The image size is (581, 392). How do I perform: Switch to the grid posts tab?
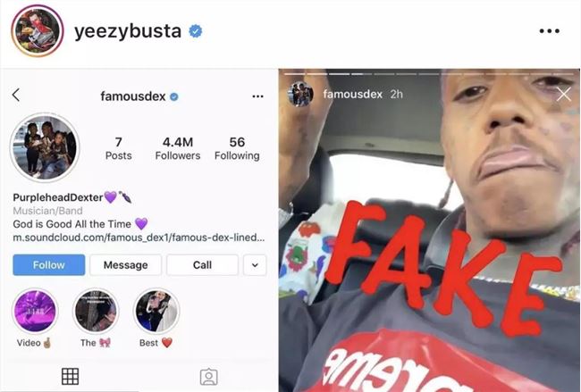click(x=70, y=377)
